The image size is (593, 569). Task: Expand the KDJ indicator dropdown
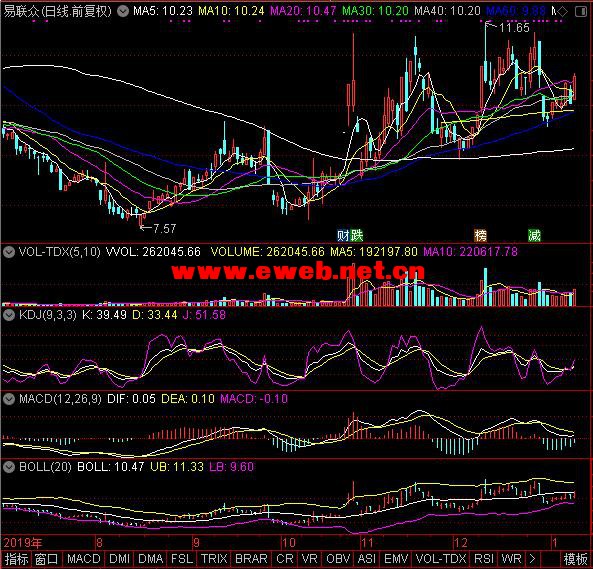tap(9, 315)
